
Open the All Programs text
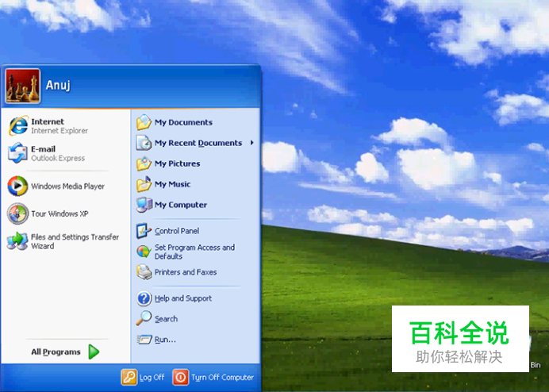pyautogui.click(x=56, y=352)
